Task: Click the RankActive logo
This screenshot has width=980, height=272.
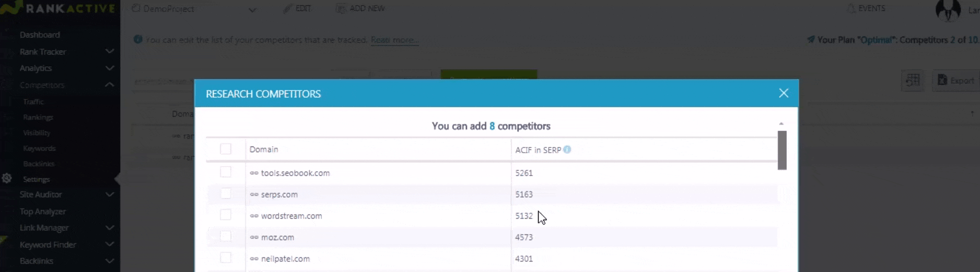Action: tap(57, 8)
